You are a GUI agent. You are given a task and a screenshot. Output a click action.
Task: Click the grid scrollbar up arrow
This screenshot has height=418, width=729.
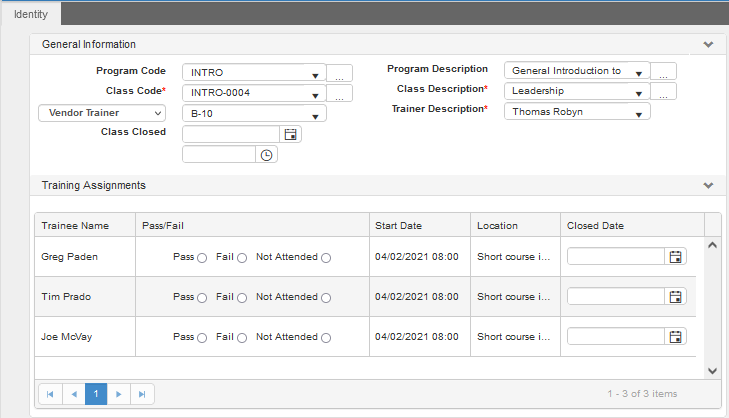(x=712, y=245)
